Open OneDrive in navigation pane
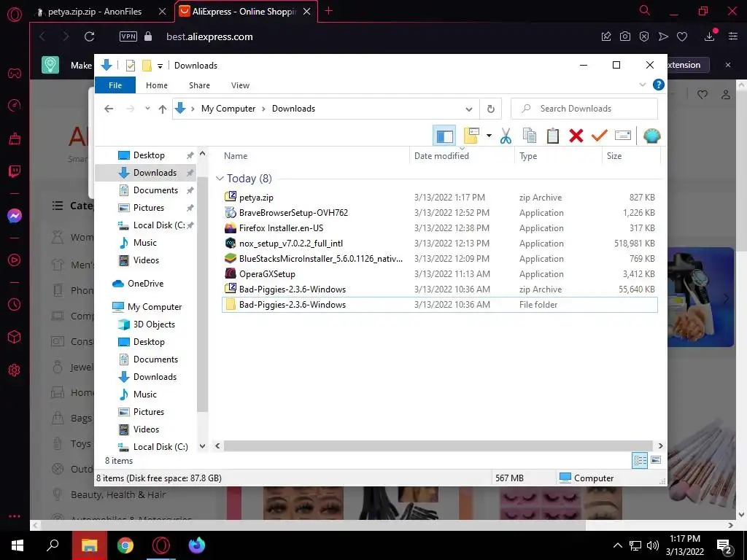Image resolution: width=747 pixels, height=560 pixels. [145, 284]
